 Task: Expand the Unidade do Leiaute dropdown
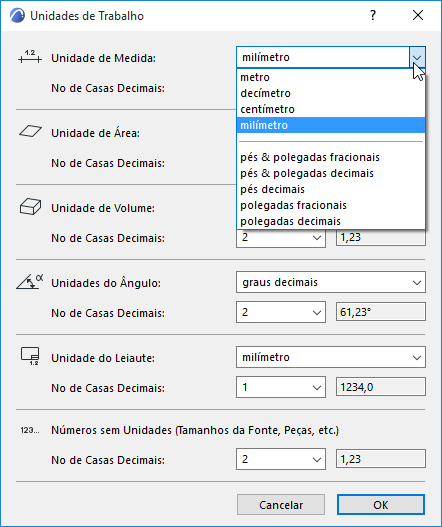(x=331, y=357)
